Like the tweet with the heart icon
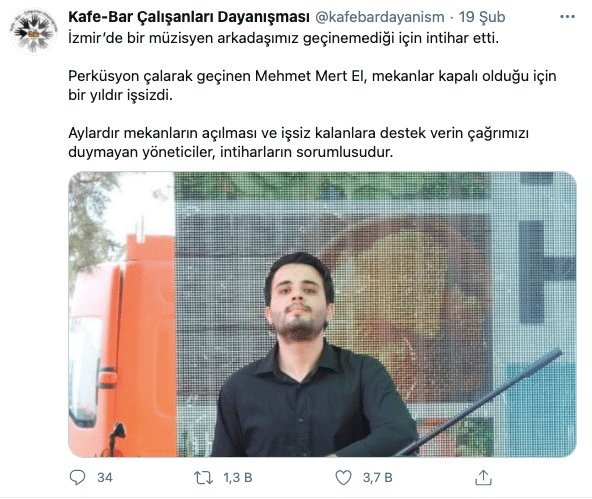The height and width of the screenshot is (499, 592). (x=343, y=478)
